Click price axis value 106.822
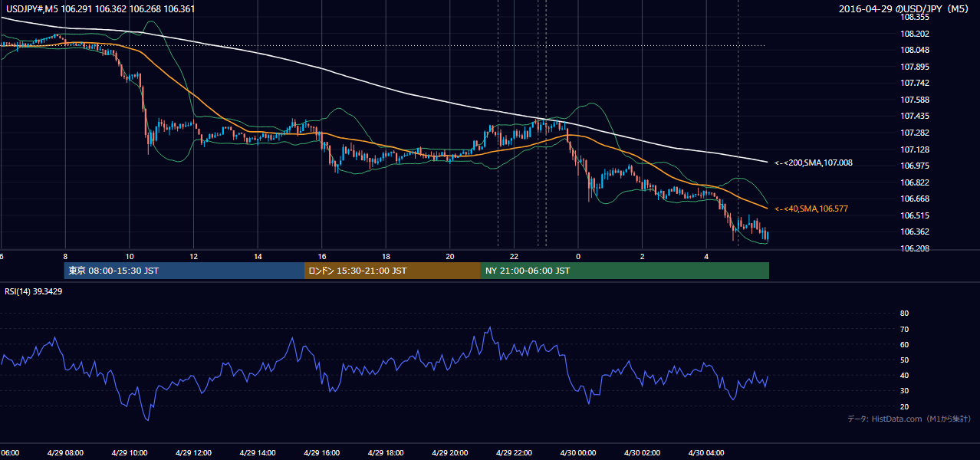 [915, 182]
